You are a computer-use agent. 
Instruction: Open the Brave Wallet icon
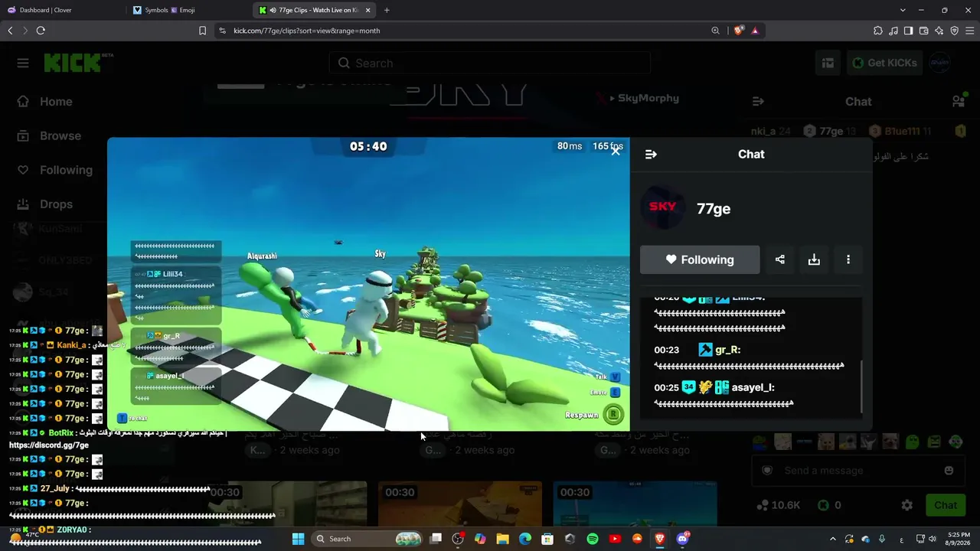pyautogui.click(x=923, y=31)
